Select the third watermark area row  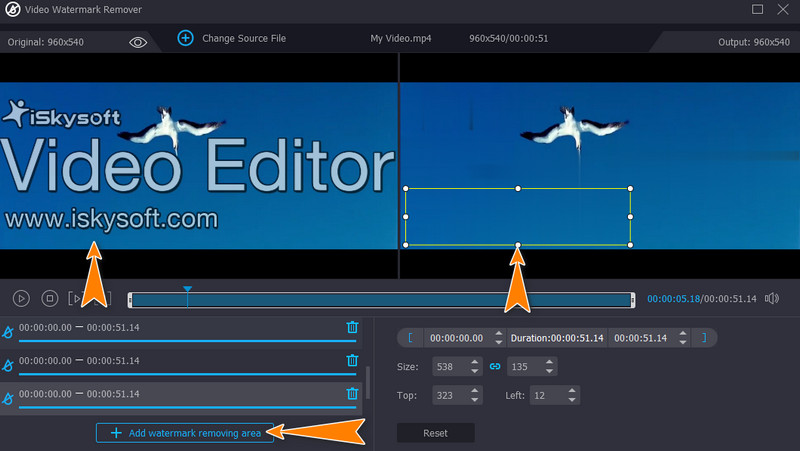(180, 395)
